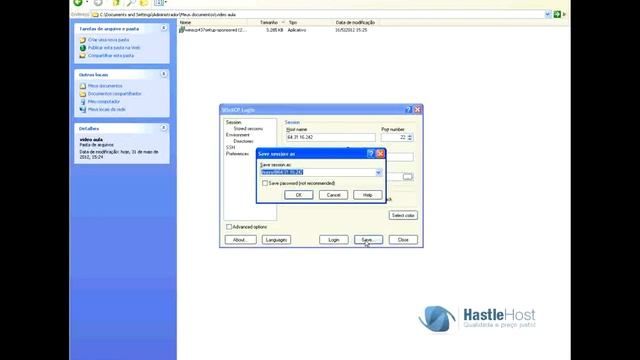The width and height of the screenshot is (640, 360).
Task: Toggle Save password (not recommended) checkbox
Action: point(265,184)
